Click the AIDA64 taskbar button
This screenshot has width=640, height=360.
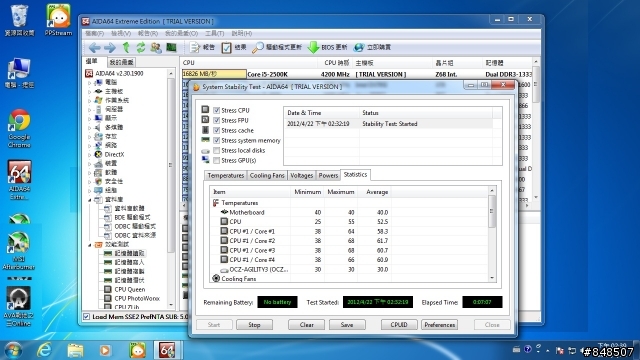pos(167,350)
